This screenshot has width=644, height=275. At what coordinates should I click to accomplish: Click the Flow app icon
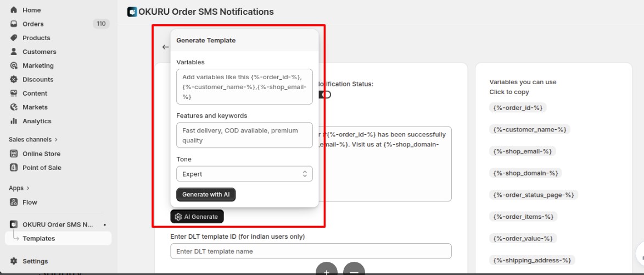point(14,202)
